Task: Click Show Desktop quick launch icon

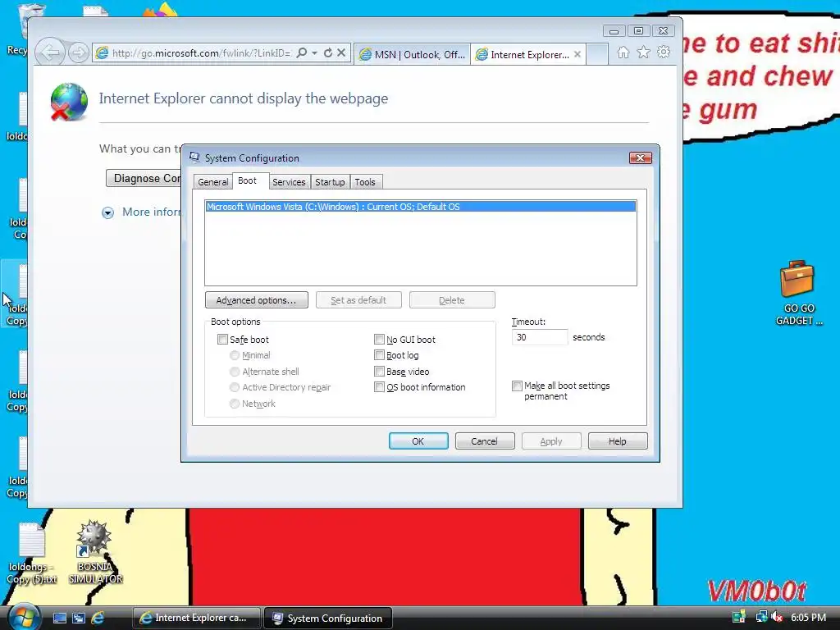Action: 60,619
